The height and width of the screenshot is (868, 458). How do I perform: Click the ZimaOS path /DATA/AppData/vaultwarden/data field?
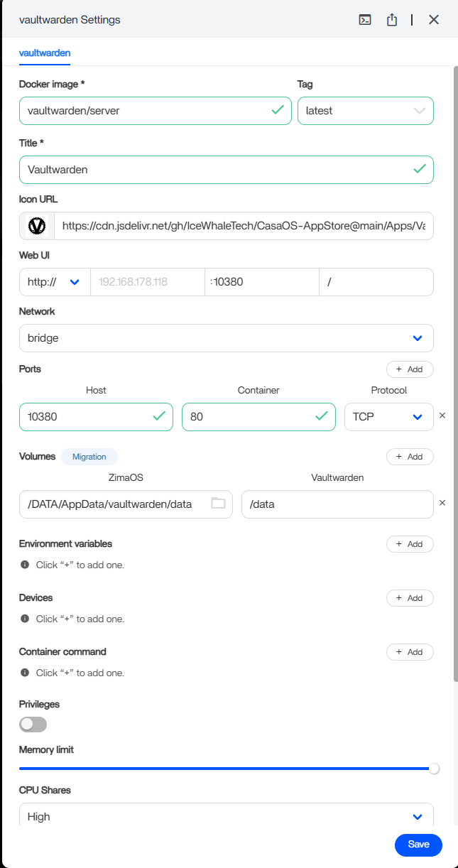126,504
